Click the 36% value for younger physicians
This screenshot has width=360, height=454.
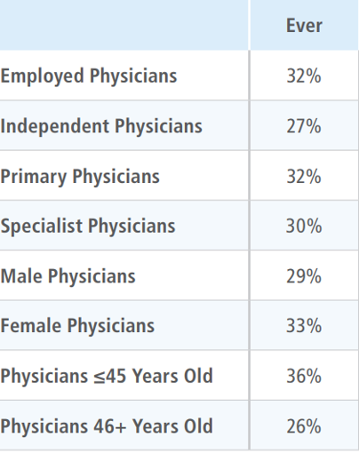point(304,376)
